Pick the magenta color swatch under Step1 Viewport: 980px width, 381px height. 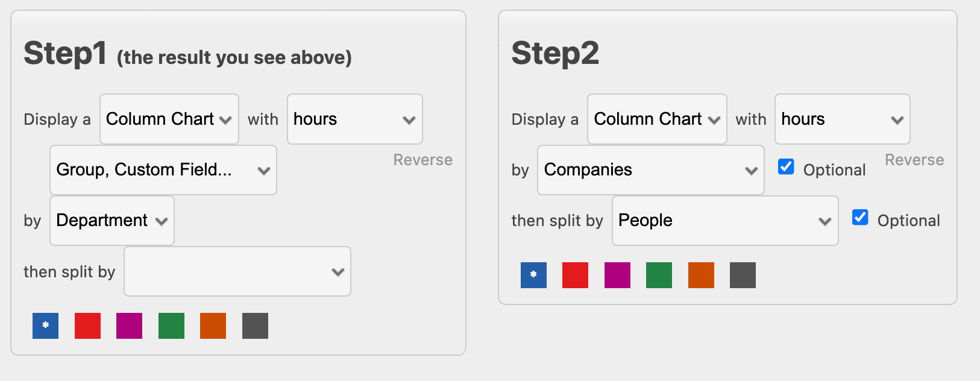129,326
